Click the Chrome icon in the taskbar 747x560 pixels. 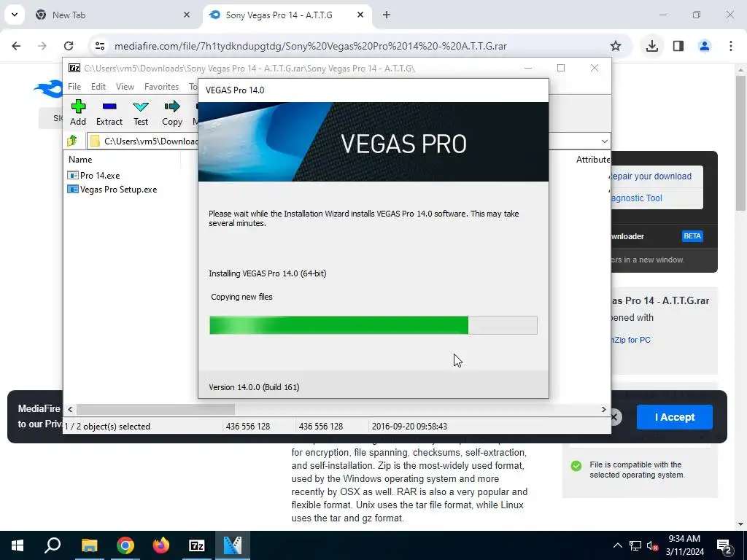(125, 545)
